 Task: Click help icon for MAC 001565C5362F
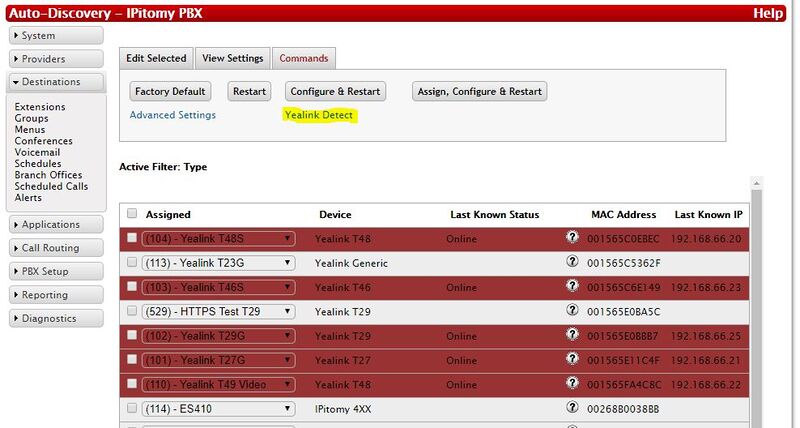[x=572, y=261]
